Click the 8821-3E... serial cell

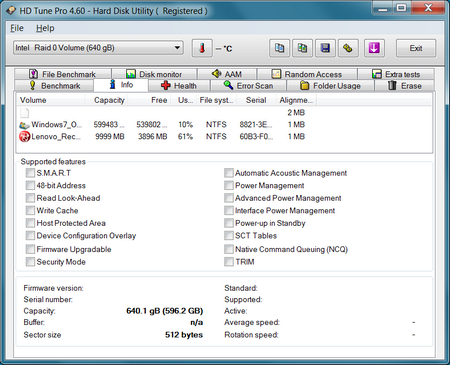256,125
